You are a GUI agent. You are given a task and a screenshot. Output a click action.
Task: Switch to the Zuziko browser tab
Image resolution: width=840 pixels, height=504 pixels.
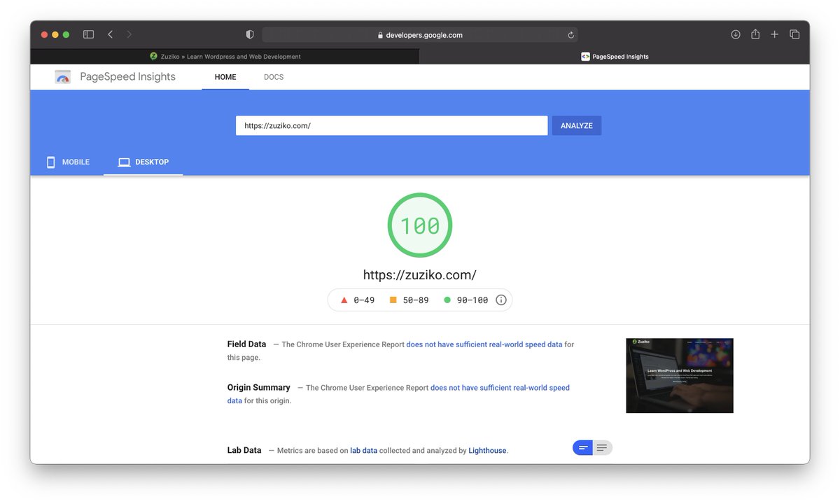(x=225, y=57)
